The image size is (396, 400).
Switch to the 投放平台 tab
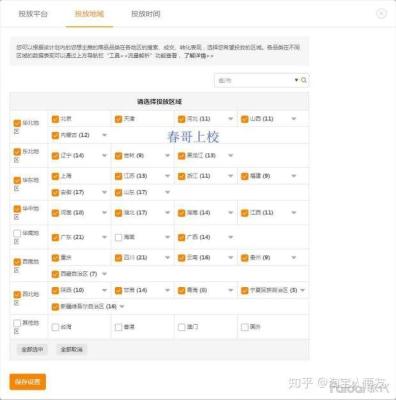point(33,14)
